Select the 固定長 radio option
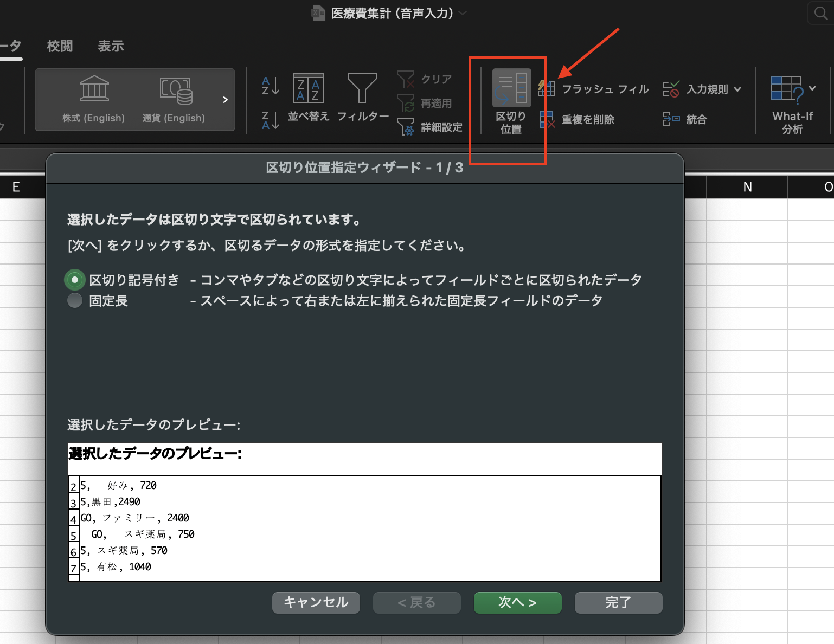This screenshot has height=644, width=834. 75,300
